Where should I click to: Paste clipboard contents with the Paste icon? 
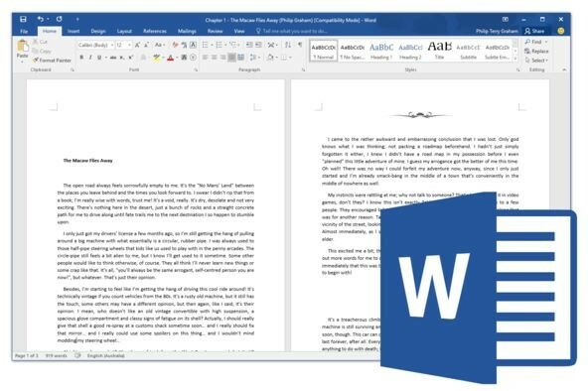pos(23,47)
